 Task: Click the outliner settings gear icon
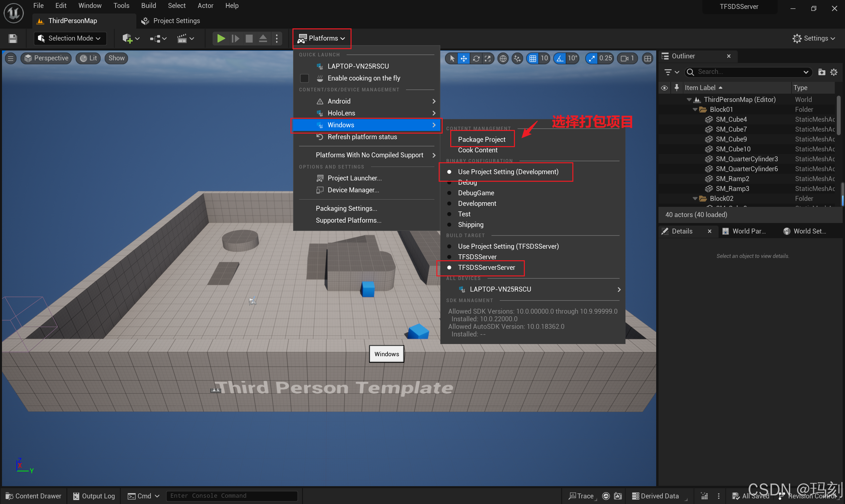[x=834, y=72]
